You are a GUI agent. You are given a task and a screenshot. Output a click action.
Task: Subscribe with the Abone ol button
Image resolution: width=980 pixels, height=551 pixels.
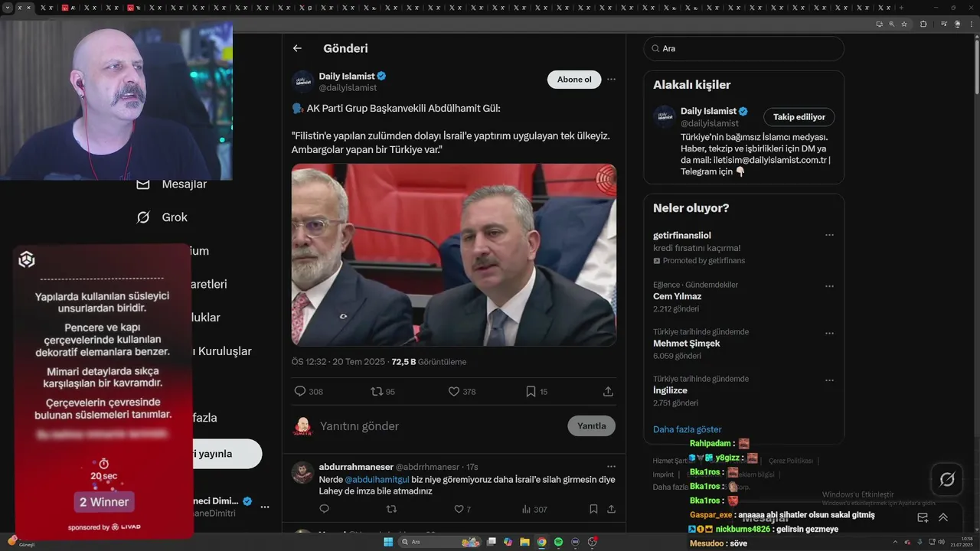(x=574, y=80)
